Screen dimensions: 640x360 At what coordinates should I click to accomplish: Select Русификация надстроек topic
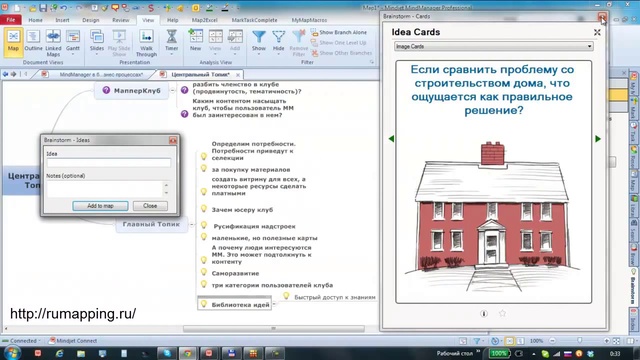(x=254, y=226)
